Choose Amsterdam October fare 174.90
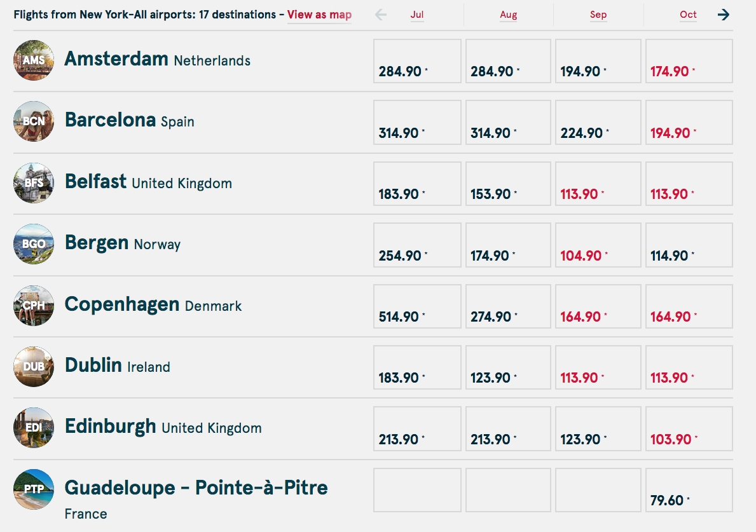Image resolution: width=756 pixels, height=532 pixels. [x=689, y=61]
